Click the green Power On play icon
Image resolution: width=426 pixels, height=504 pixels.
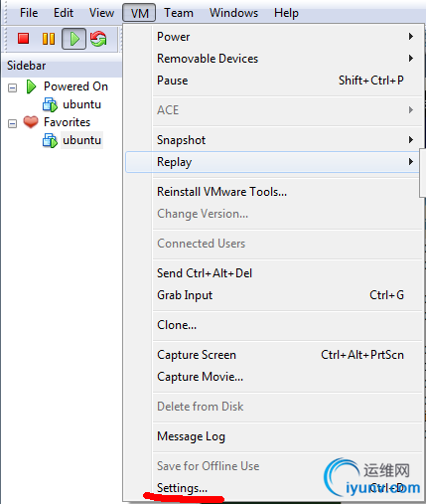(74, 39)
